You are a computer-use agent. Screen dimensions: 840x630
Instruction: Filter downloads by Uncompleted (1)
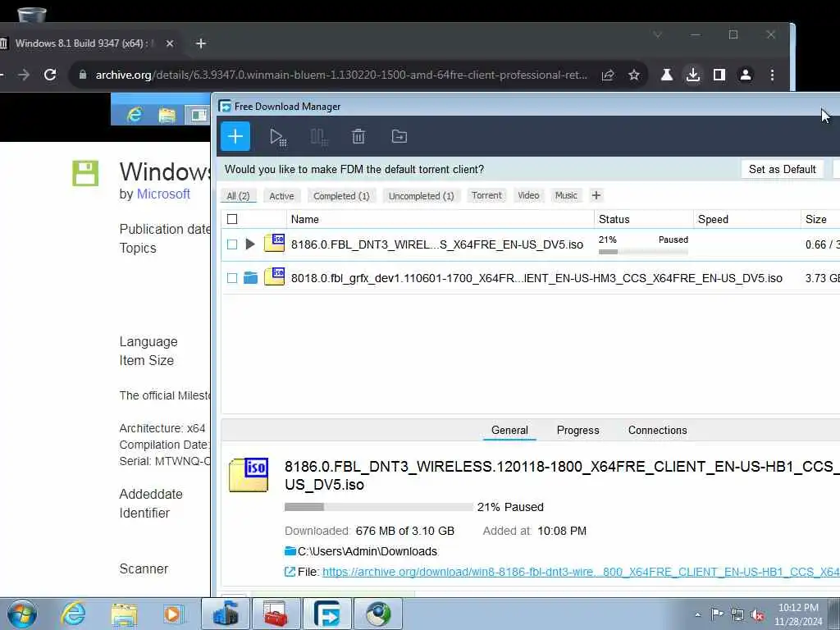tap(422, 196)
